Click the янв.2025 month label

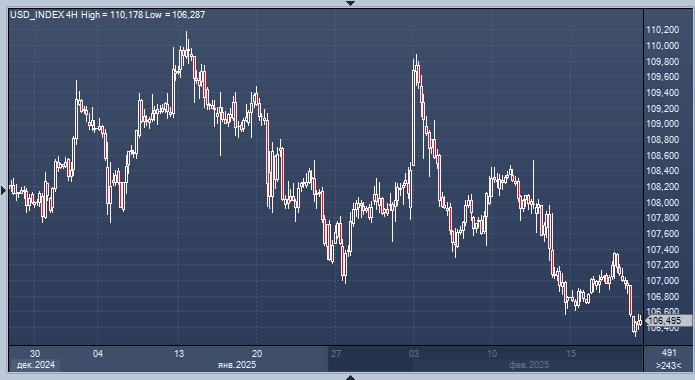click(x=237, y=365)
